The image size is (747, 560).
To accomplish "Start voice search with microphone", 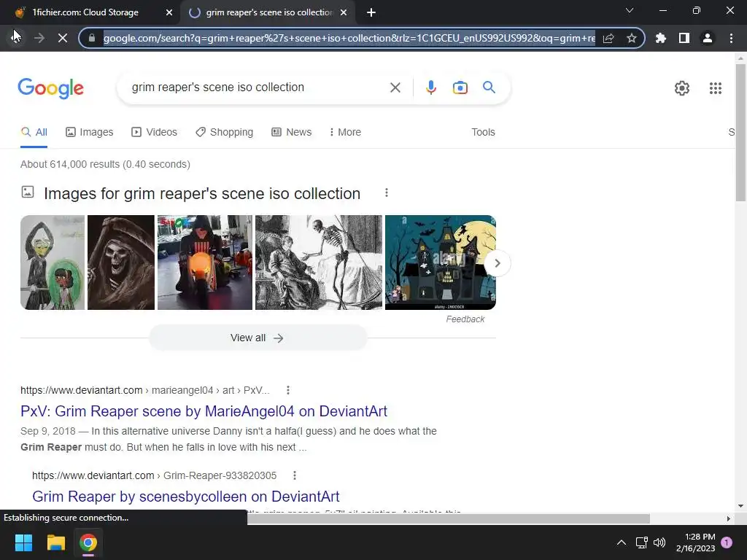I will pyautogui.click(x=431, y=87).
